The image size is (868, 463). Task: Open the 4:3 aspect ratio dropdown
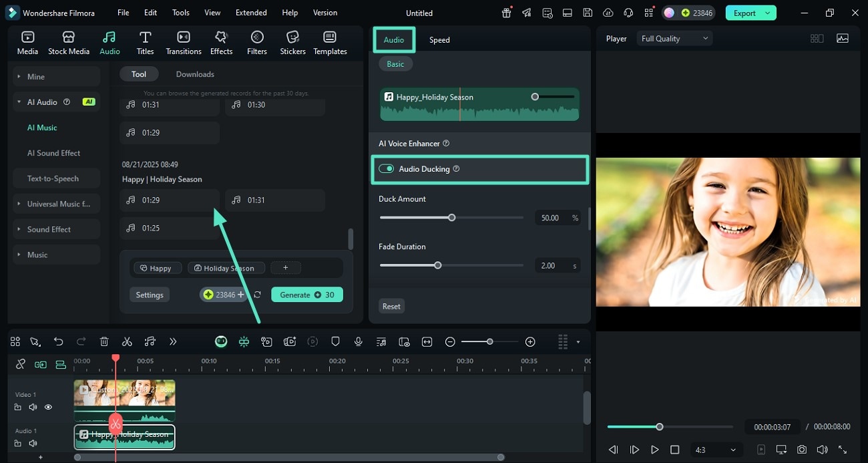coord(716,450)
